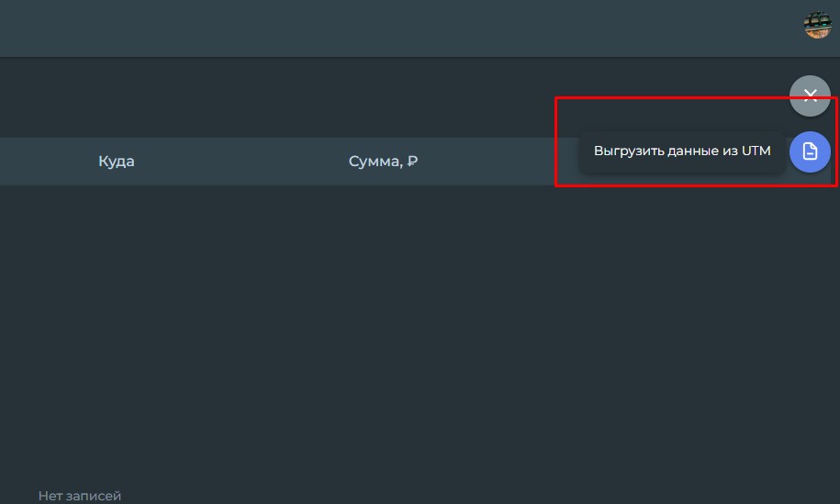
Task: Open the user profile avatar menu
Action: tap(817, 25)
